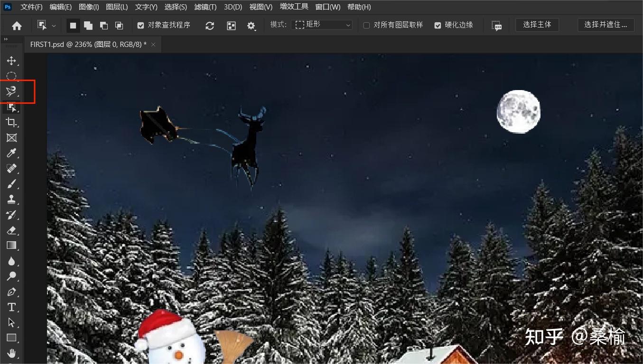Pick the Brush tool

click(11, 184)
